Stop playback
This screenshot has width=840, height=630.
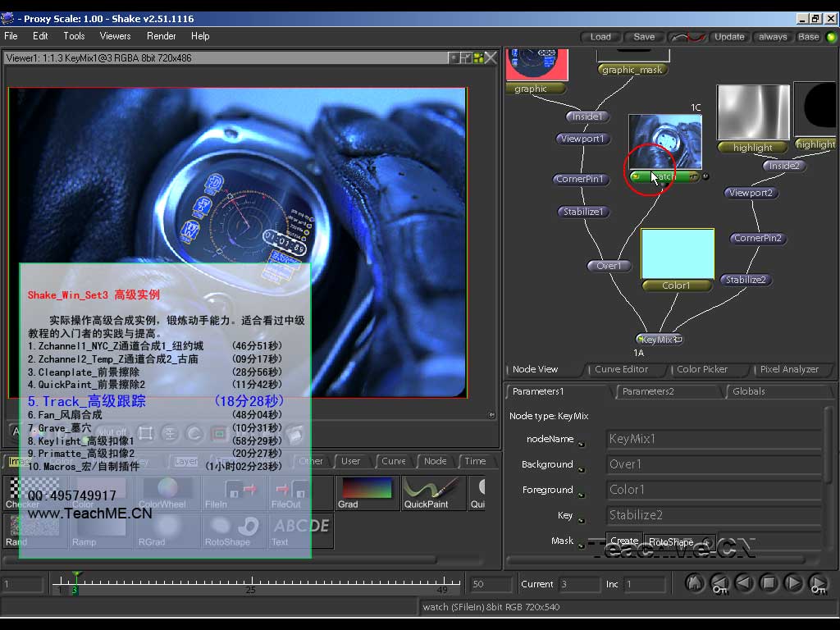pos(769,583)
